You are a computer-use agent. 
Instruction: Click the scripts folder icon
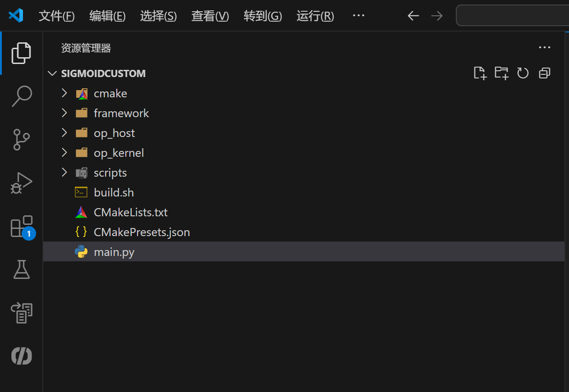click(82, 173)
